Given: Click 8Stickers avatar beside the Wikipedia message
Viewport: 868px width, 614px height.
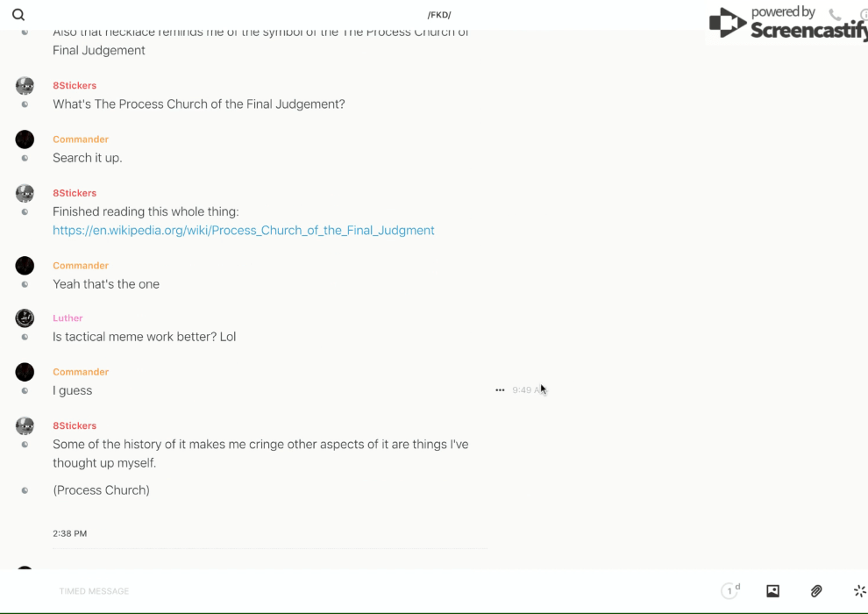Looking at the screenshot, I should click(x=25, y=193).
